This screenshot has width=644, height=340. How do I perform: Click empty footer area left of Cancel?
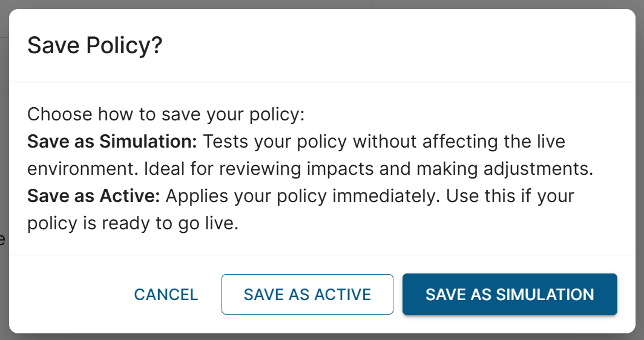point(67,295)
